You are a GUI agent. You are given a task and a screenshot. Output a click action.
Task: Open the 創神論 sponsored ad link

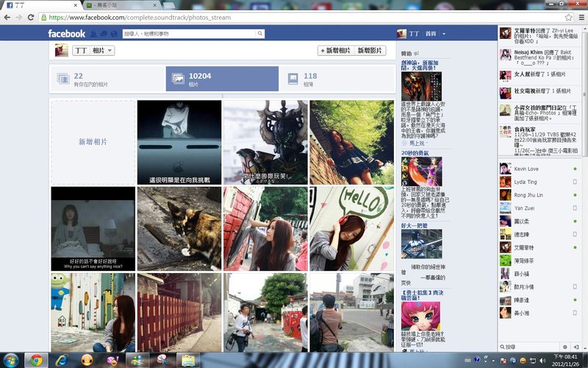pyautogui.click(x=420, y=65)
